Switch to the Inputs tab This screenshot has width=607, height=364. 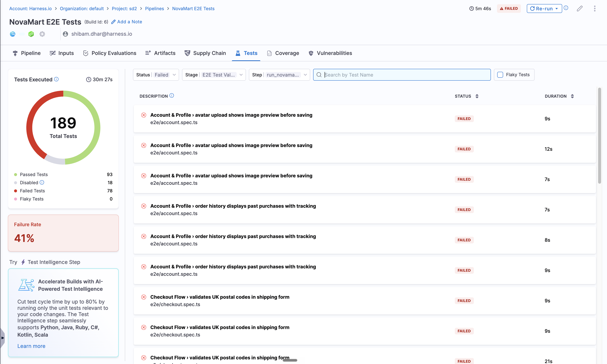[x=62, y=53]
